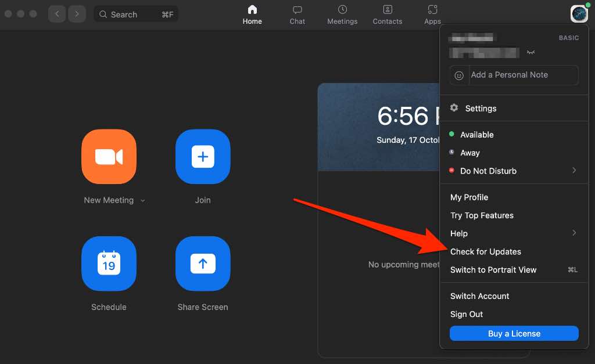Expand the Help submenu arrow

click(x=574, y=233)
